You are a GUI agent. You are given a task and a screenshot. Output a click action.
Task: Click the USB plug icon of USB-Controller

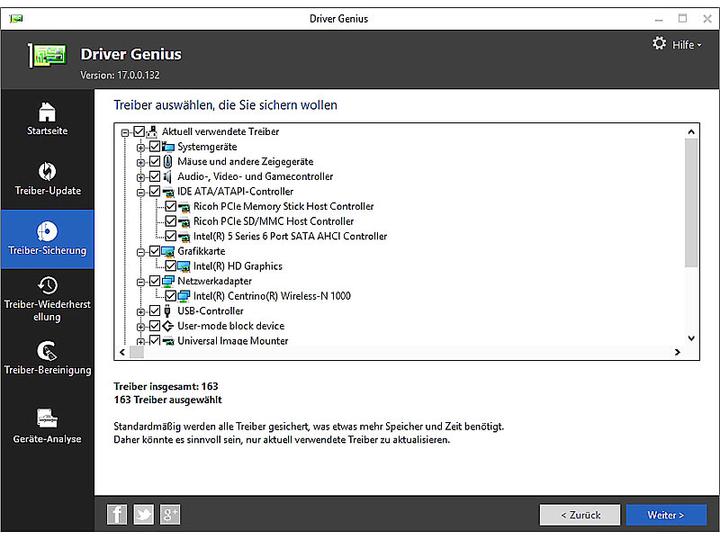pos(168,311)
